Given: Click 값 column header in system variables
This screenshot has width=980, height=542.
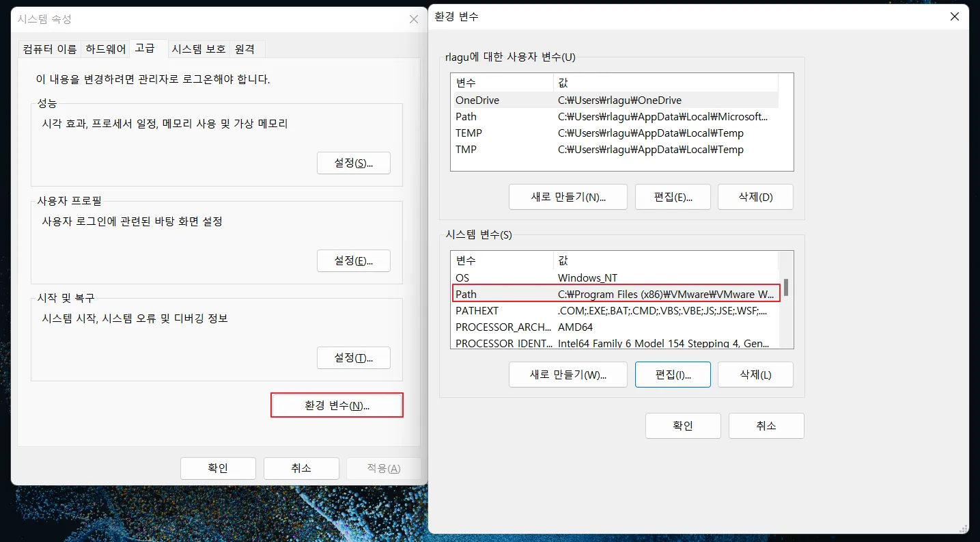Looking at the screenshot, I should coord(666,260).
